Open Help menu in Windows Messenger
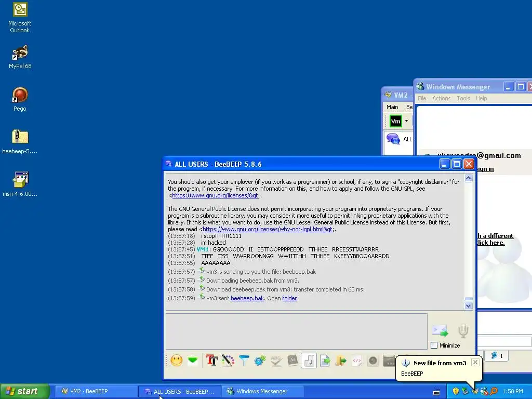Image resolution: width=532 pixels, height=399 pixels. (481, 98)
